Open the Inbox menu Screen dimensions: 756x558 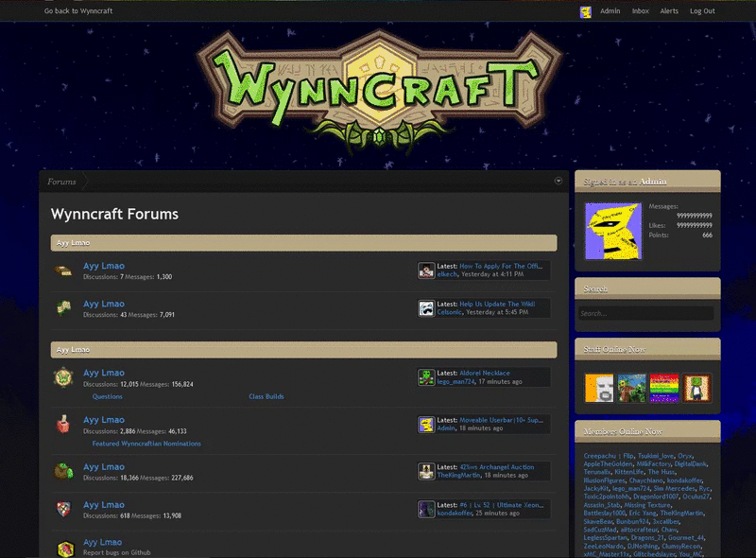pyautogui.click(x=641, y=11)
